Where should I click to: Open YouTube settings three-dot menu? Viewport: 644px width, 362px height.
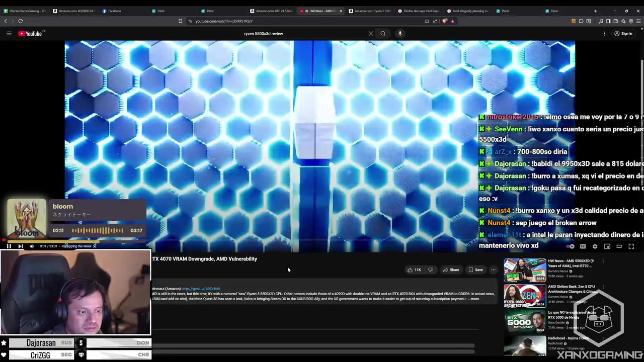[604, 34]
